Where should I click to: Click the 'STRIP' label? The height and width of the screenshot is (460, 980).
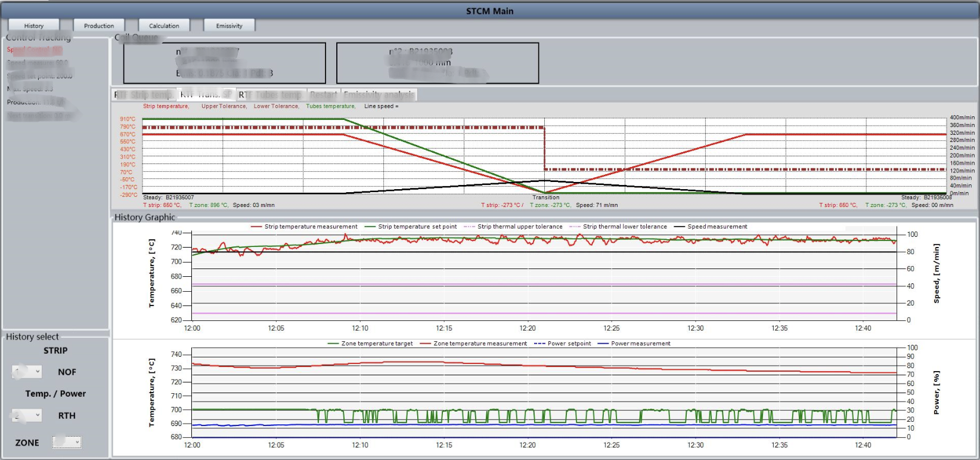(x=55, y=351)
